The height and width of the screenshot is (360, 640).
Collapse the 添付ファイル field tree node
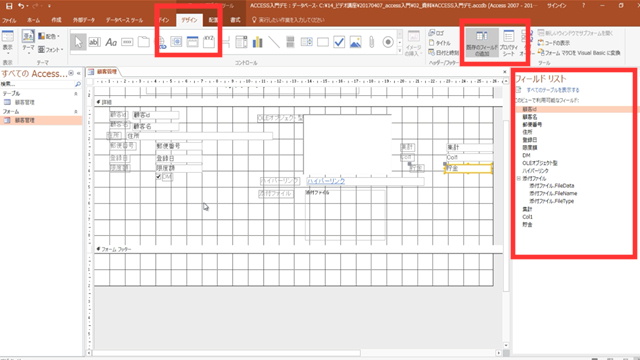(x=519, y=178)
